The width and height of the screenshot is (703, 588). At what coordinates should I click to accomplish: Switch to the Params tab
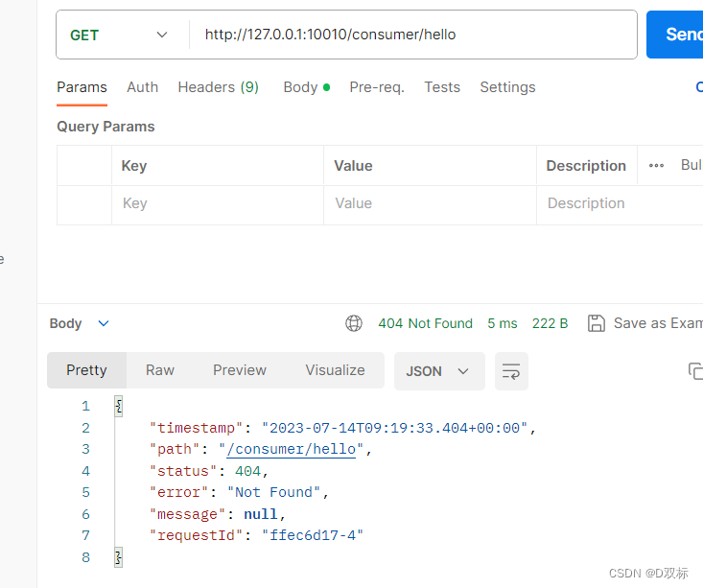coord(82,87)
